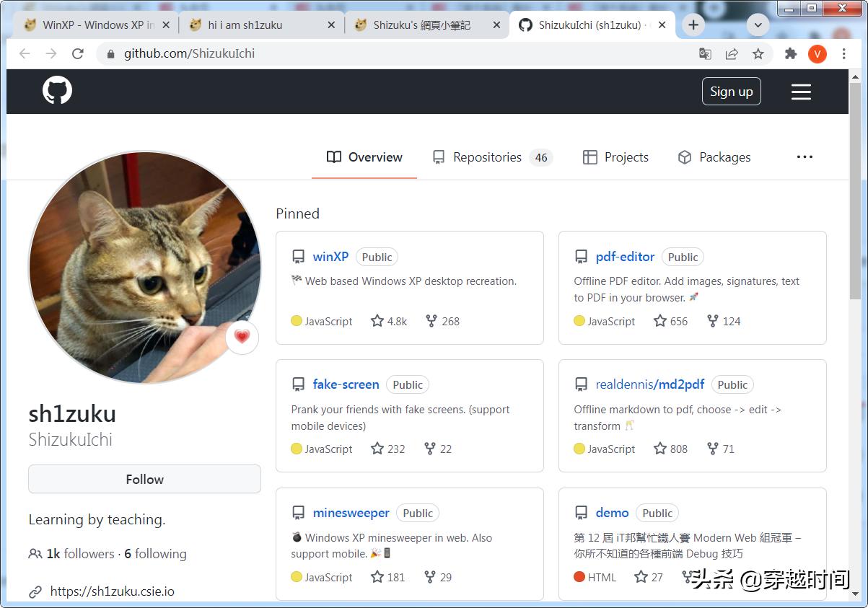Click the heart sponsor badge on avatar
The width and height of the screenshot is (868, 608).
pos(242,337)
